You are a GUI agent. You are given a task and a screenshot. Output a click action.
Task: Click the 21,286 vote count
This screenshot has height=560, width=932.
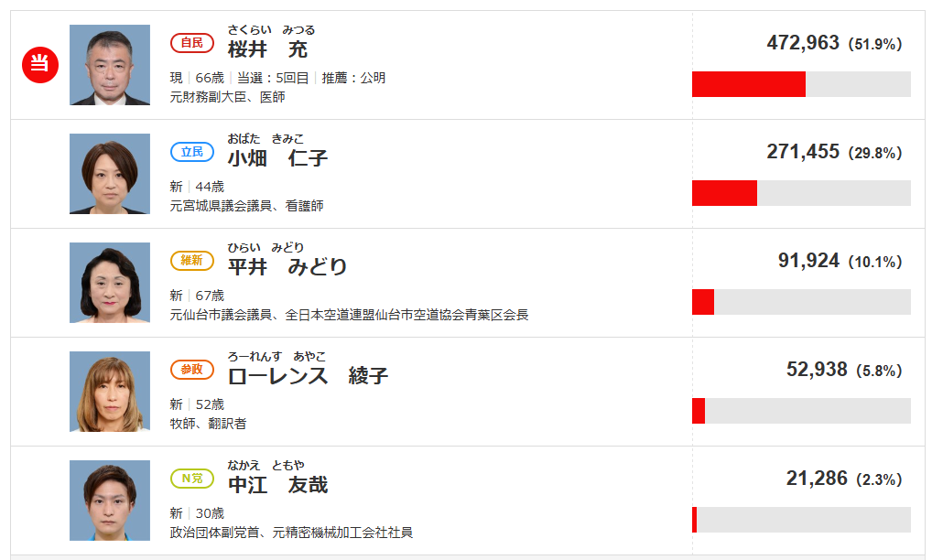point(817,478)
